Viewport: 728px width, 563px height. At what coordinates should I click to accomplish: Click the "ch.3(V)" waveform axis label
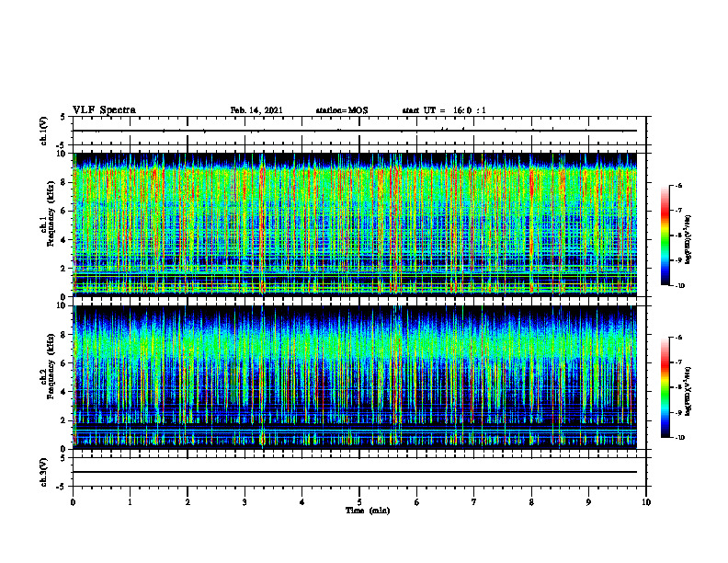tap(44, 472)
